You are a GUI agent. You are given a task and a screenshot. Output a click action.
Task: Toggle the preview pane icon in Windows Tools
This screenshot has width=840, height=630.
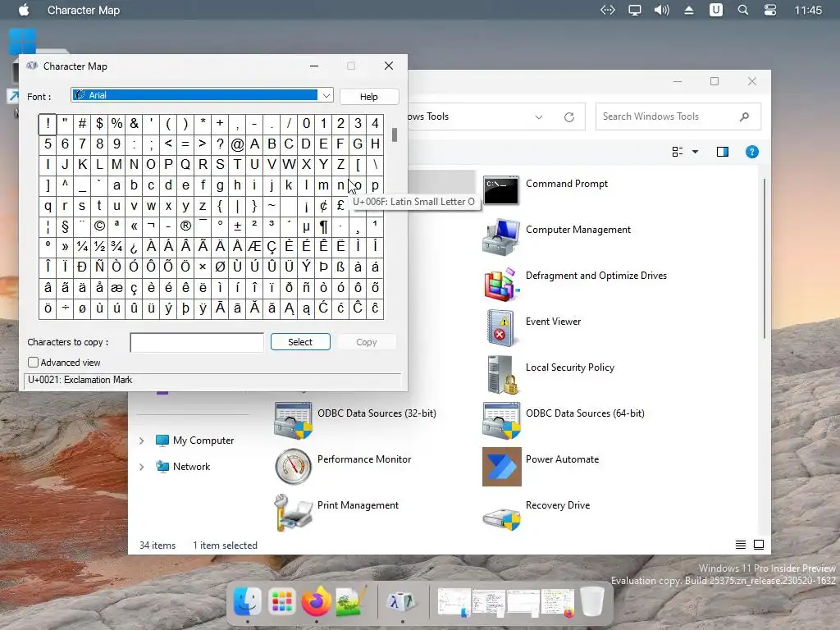[722, 152]
